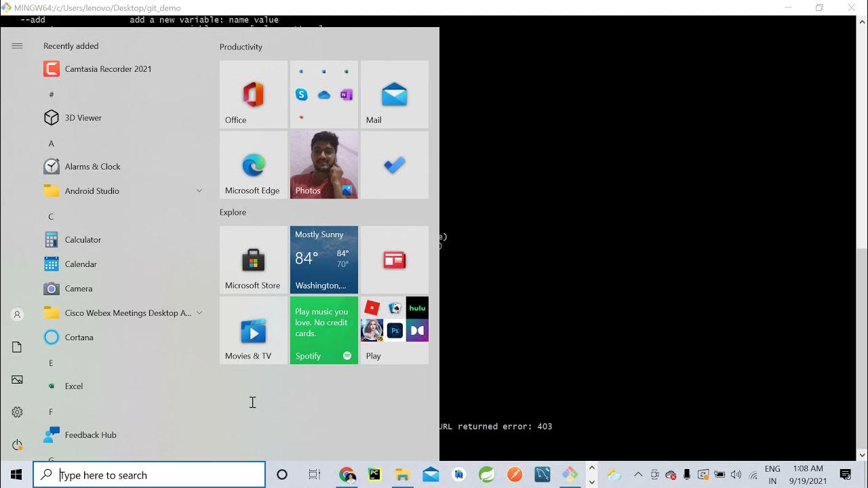Open the volume control in system tray

click(736, 475)
